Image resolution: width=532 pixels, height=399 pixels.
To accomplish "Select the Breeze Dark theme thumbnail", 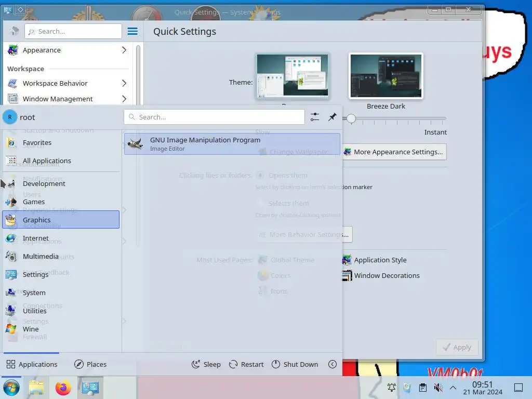I will coord(386,76).
